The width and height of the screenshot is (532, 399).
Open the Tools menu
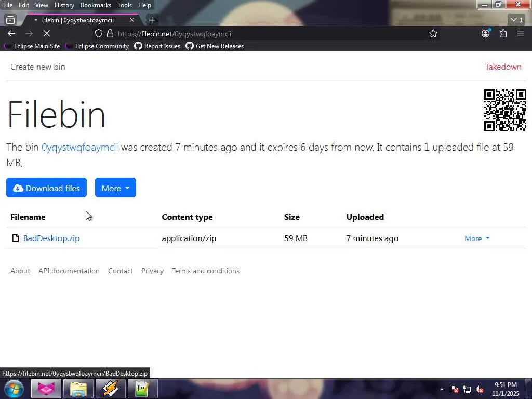pos(125,5)
